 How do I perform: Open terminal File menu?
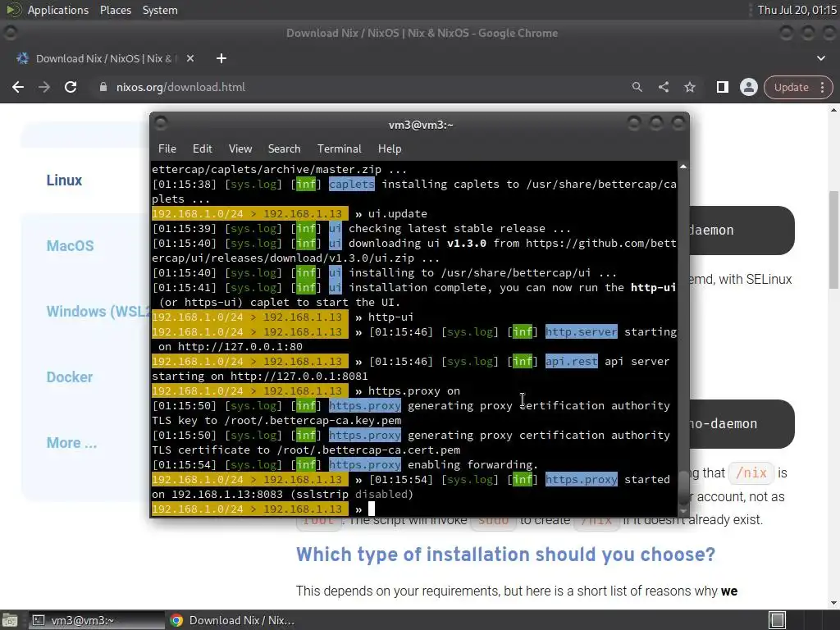[167, 149]
